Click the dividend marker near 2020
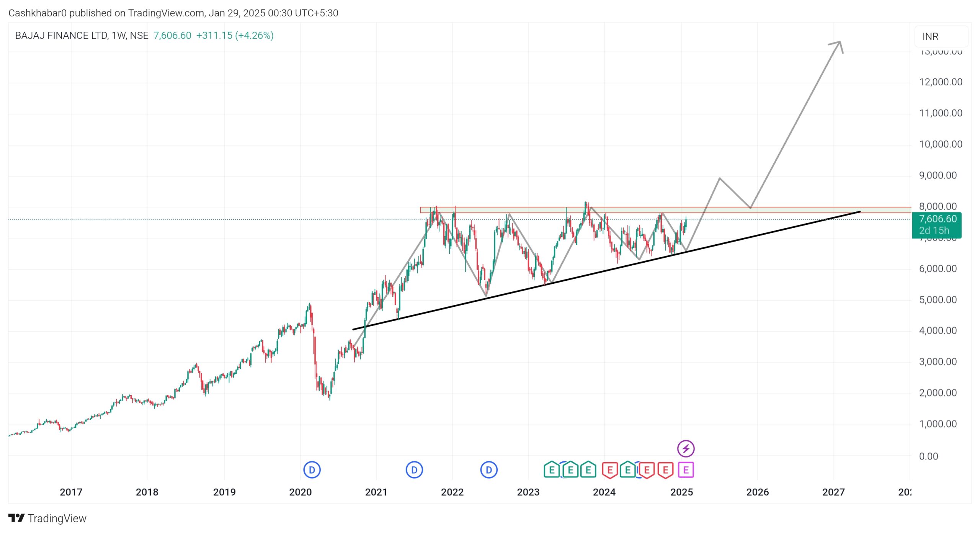This screenshot has height=533, width=980. [x=312, y=470]
